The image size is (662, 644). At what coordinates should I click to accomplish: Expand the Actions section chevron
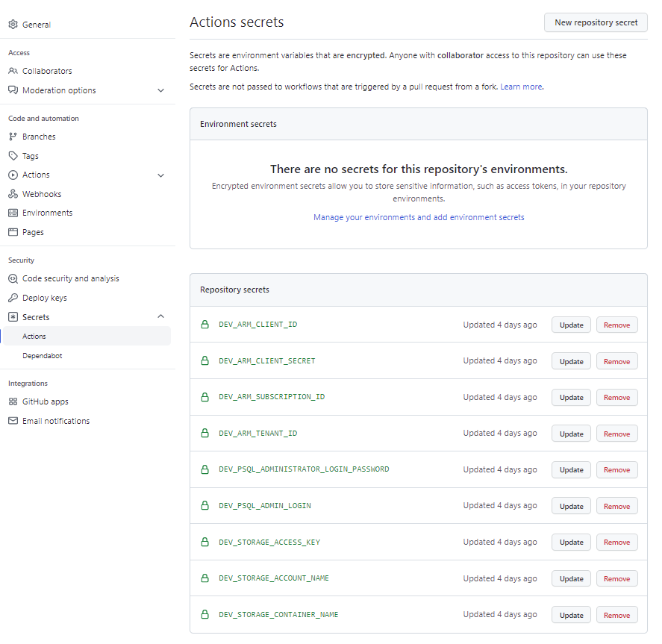click(x=160, y=175)
